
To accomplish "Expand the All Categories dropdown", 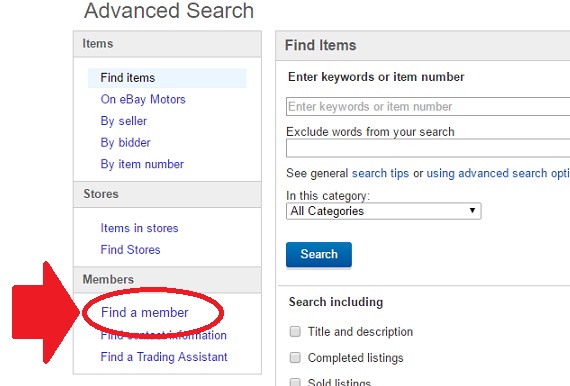I will pyautogui.click(x=384, y=211).
